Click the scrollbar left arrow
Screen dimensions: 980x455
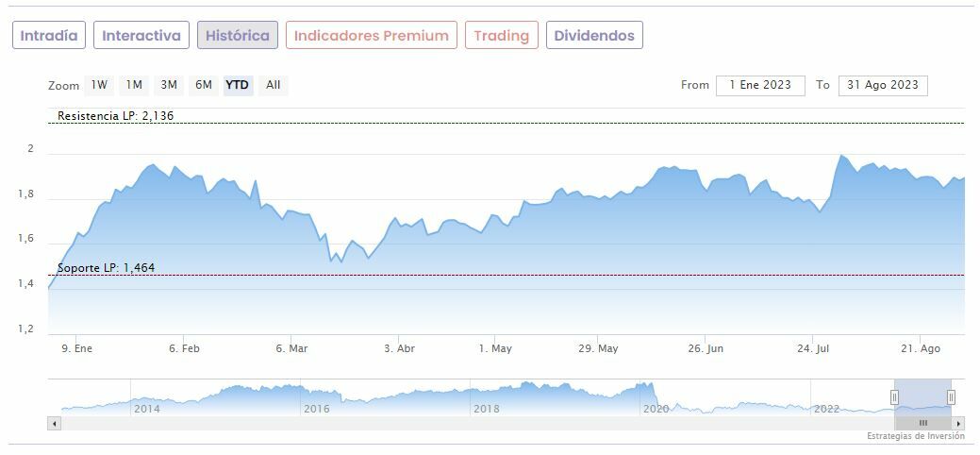pos(54,424)
